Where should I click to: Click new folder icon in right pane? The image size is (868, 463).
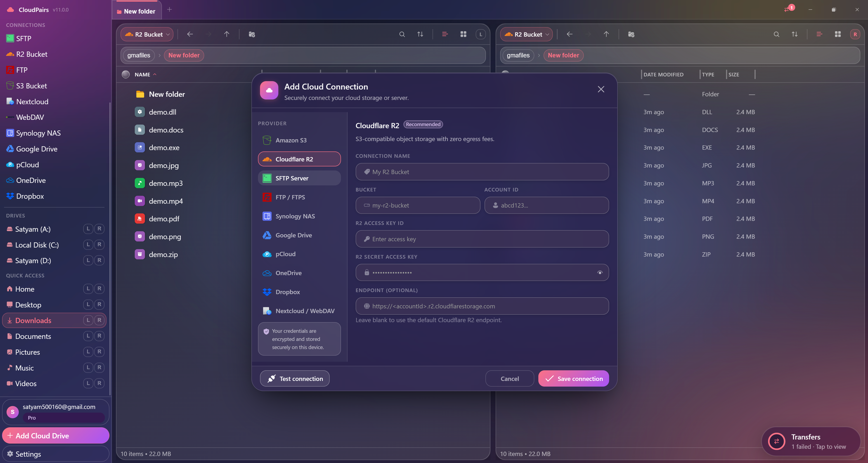pyautogui.click(x=631, y=34)
